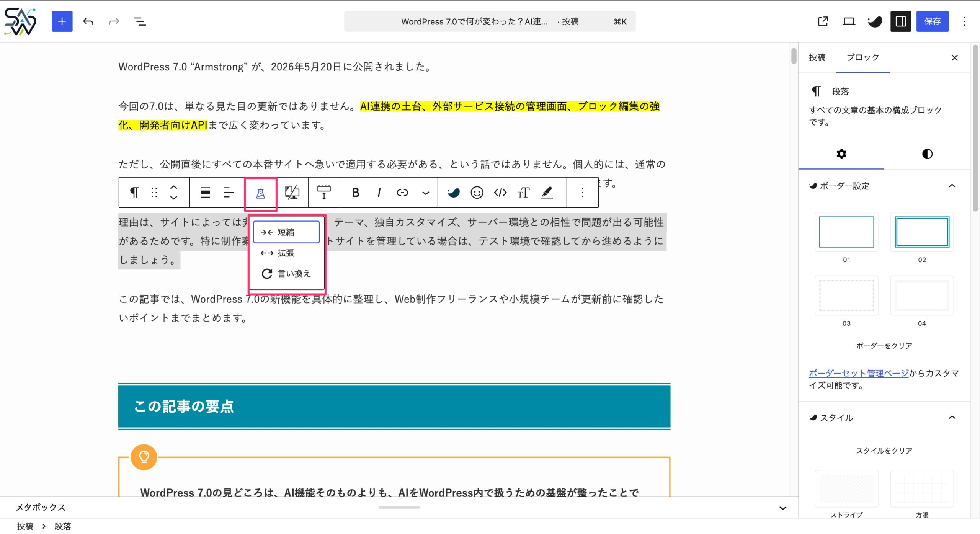Select the 方眼 style swatch
Image resolution: width=980 pixels, height=534 pixels.
(922, 489)
